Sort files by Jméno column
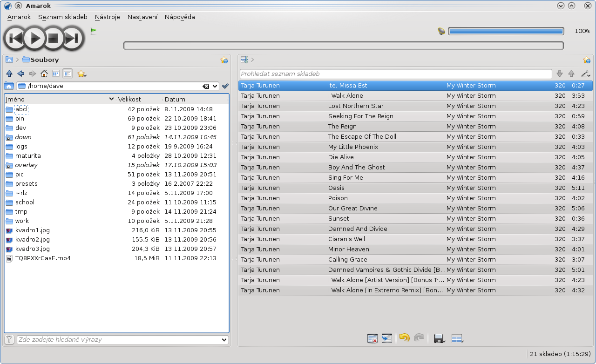596x364 pixels. tap(60, 99)
